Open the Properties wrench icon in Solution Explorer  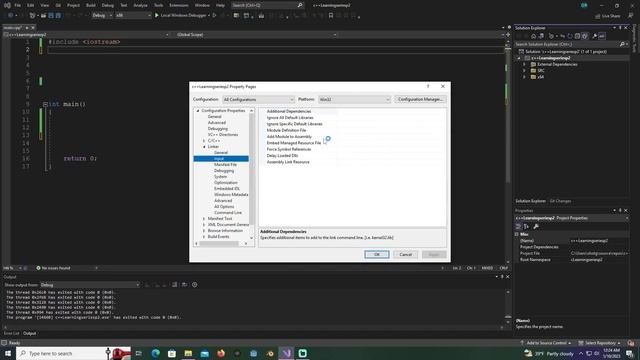click(594, 36)
